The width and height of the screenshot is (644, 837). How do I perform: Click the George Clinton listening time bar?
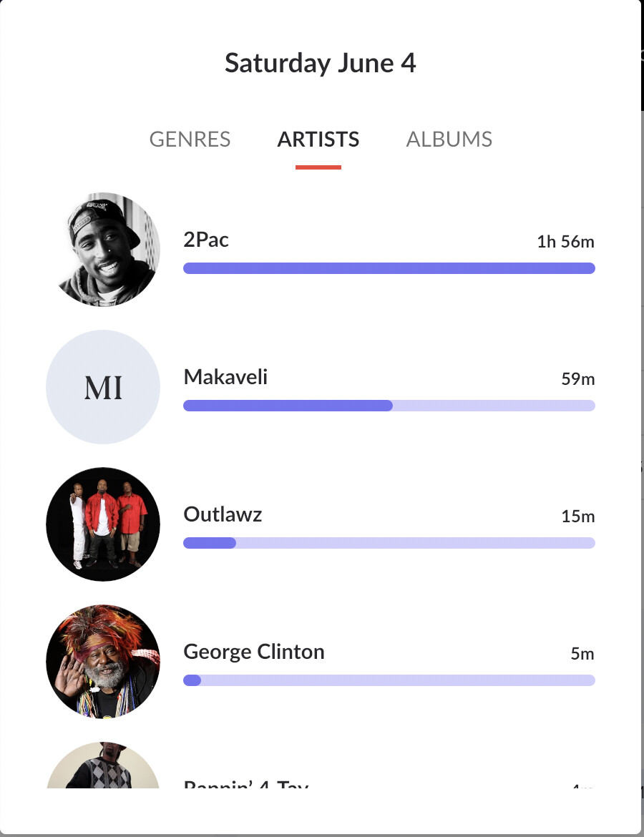(389, 680)
